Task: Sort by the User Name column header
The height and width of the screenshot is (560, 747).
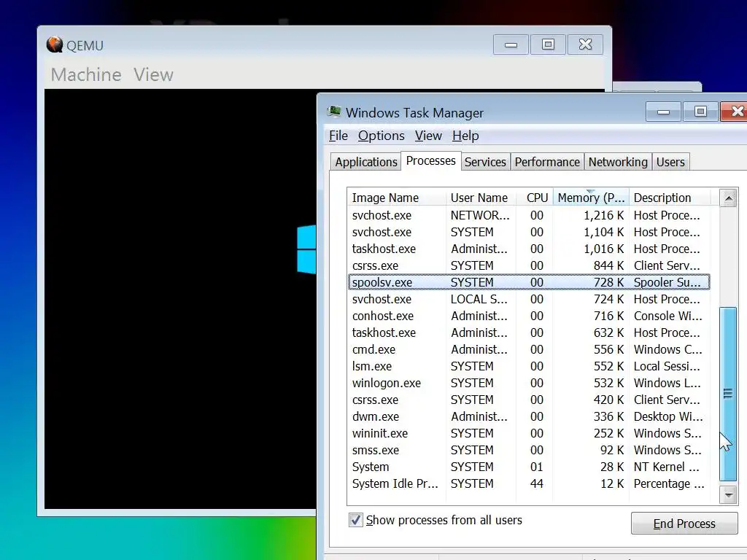Action: 481,198
